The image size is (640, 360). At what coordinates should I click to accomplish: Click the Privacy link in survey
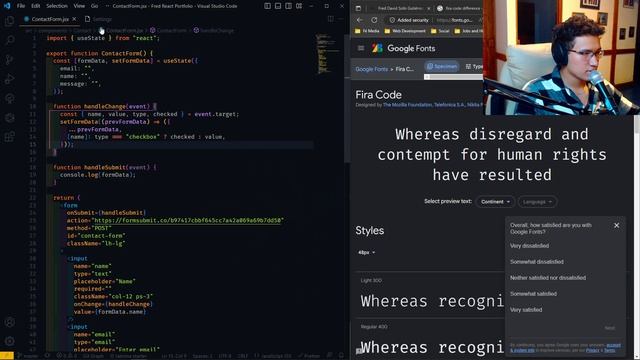592,350
